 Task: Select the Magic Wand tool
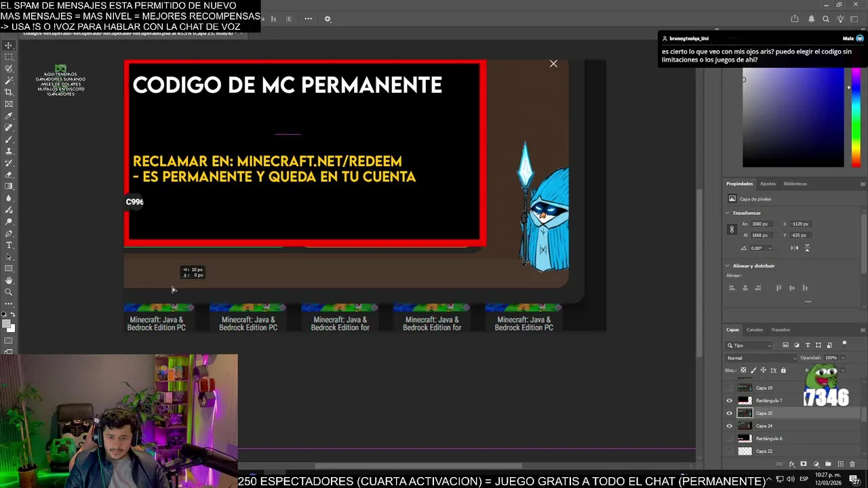click(9, 80)
